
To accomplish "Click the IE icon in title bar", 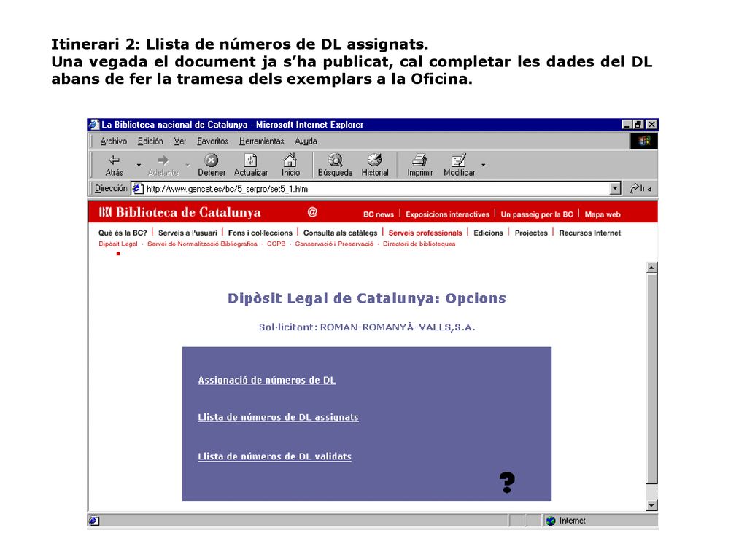I will [94, 124].
